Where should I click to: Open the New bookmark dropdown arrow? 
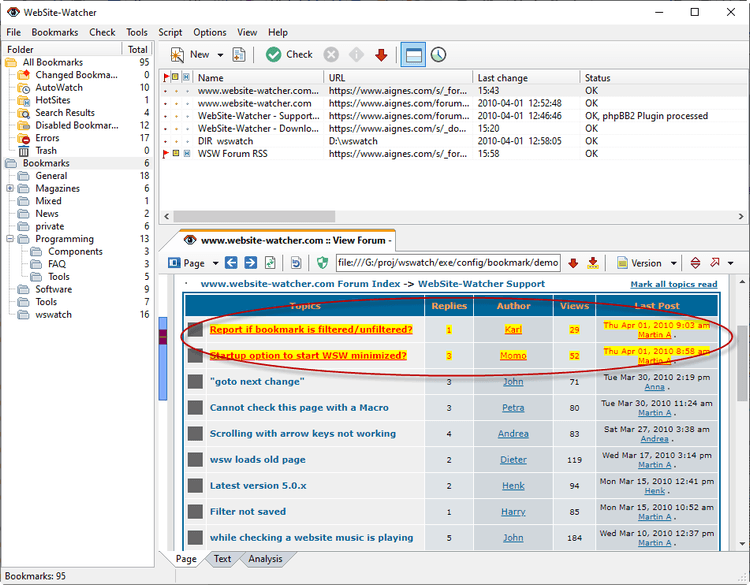pyautogui.click(x=220, y=55)
